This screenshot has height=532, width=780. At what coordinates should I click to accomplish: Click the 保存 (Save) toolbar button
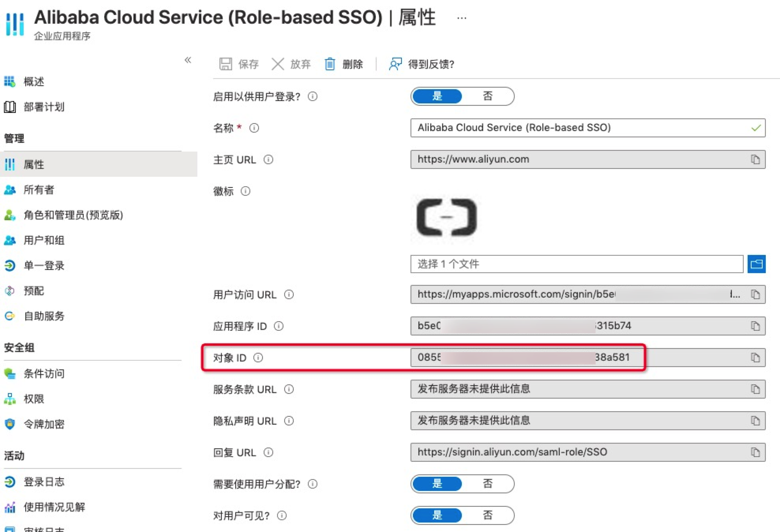tap(239, 64)
